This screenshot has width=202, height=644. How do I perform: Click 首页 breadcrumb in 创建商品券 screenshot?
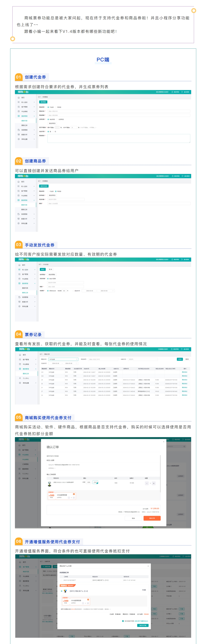[x=39, y=181]
